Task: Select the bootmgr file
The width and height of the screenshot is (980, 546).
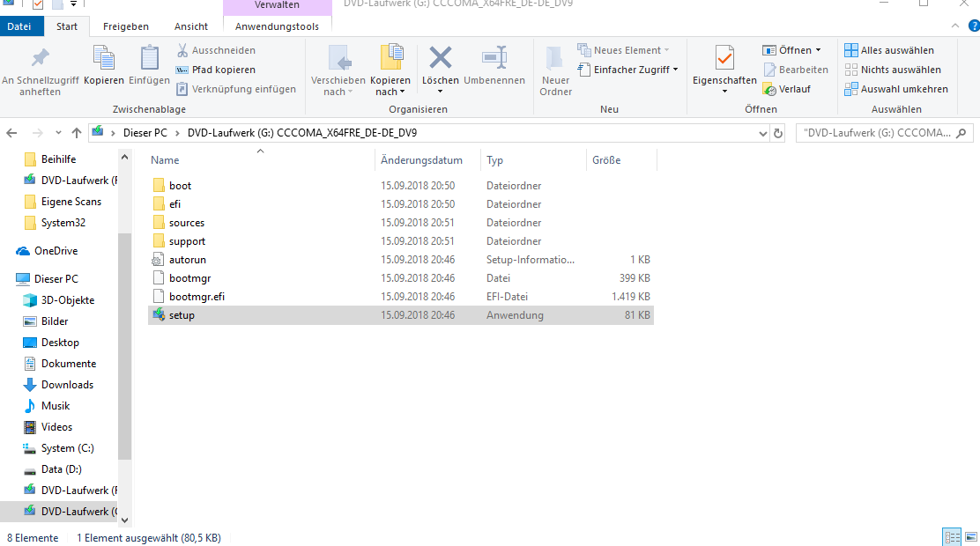Action: (x=401, y=278)
